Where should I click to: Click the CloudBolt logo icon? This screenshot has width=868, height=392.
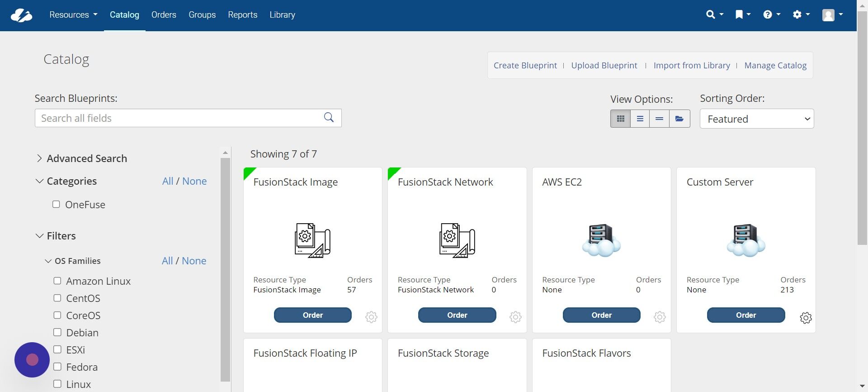21,15
